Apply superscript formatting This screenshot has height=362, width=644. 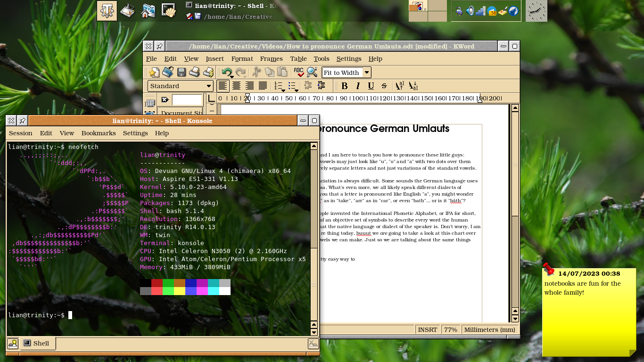[x=400, y=86]
